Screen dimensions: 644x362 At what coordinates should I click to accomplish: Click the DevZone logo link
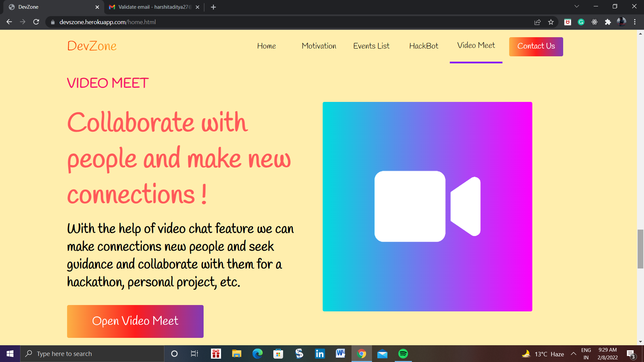[x=92, y=46]
